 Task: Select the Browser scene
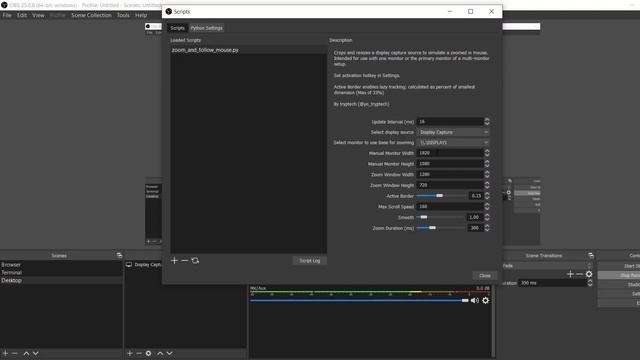[61, 264]
